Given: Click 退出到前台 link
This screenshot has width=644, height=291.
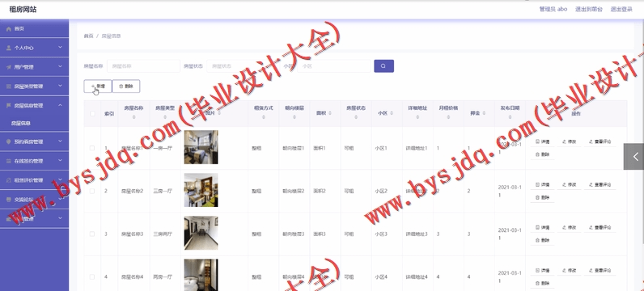Looking at the screenshot, I should [x=588, y=9].
